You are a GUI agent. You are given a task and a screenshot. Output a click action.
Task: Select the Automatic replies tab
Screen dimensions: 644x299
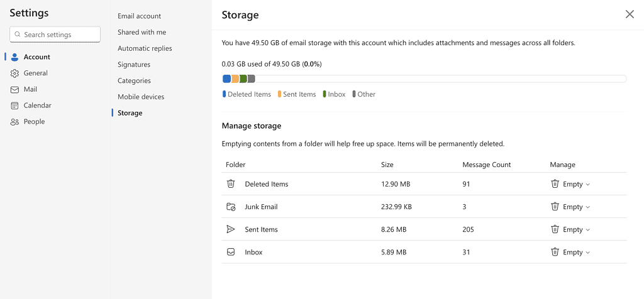(x=145, y=48)
